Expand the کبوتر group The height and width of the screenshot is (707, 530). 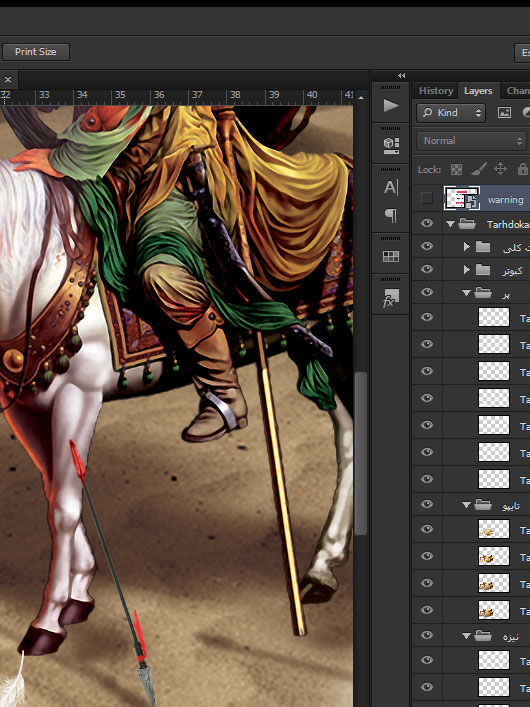467,270
